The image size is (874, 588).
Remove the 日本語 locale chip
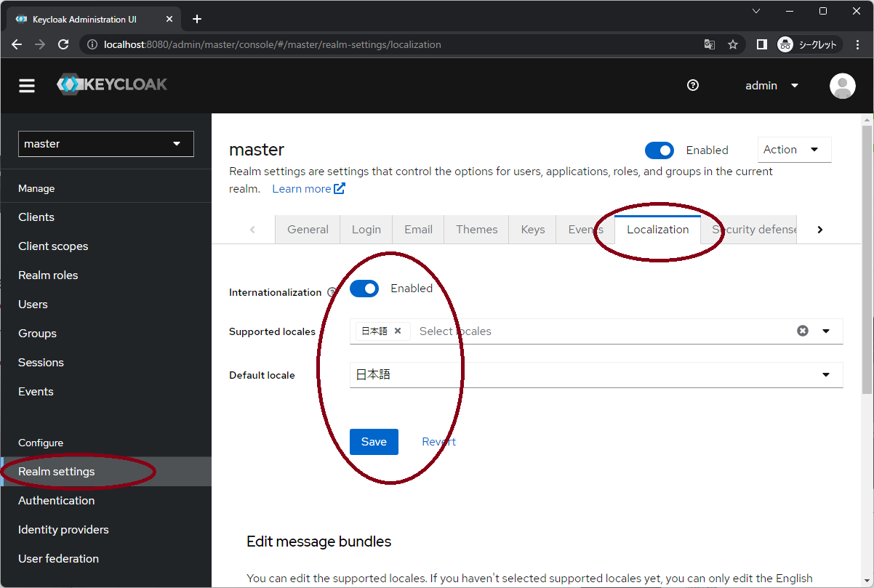click(398, 330)
